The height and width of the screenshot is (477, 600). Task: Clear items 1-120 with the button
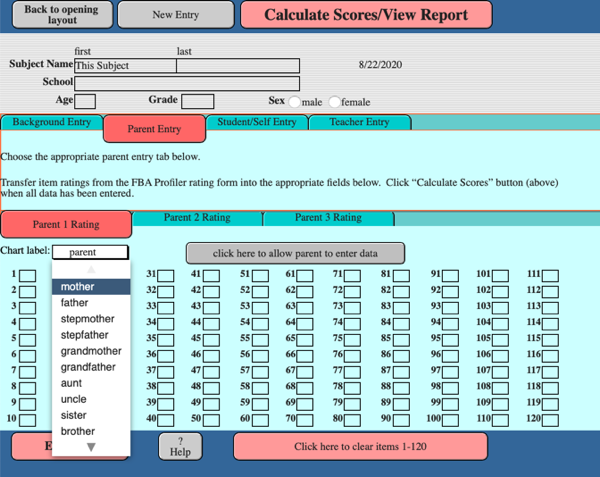click(x=360, y=446)
